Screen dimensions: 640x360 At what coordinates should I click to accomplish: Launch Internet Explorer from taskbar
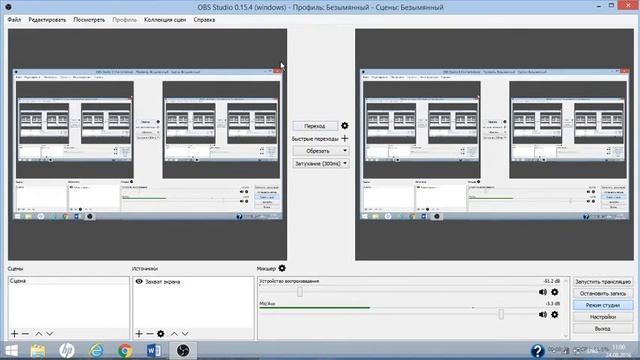pyautogui.click(x=96, y=351)
